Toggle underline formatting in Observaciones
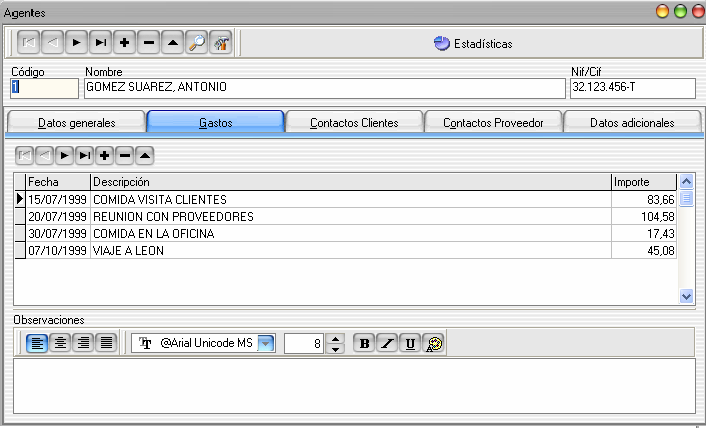The height and width of the screenshot is (428, 706). [x=411, y=343]
